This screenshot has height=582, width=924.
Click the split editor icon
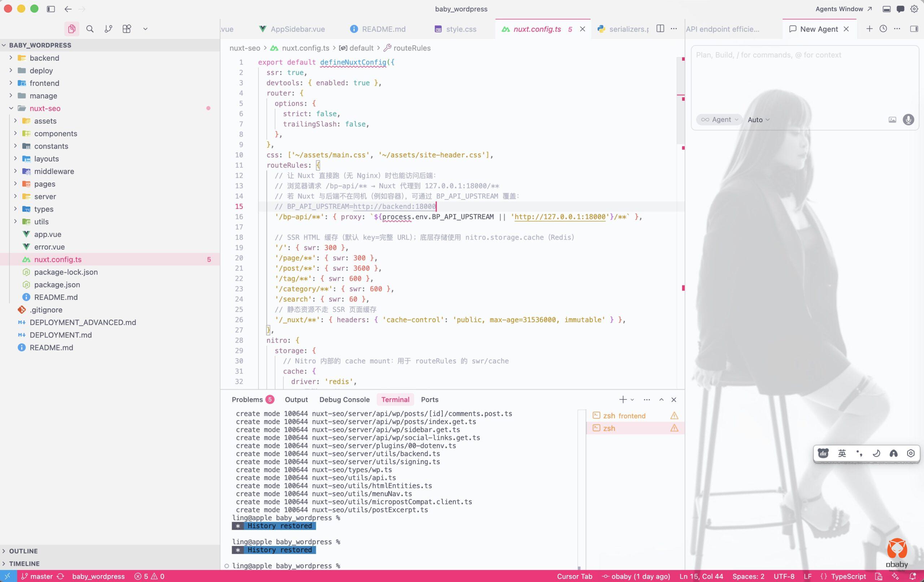click(660, 29)
